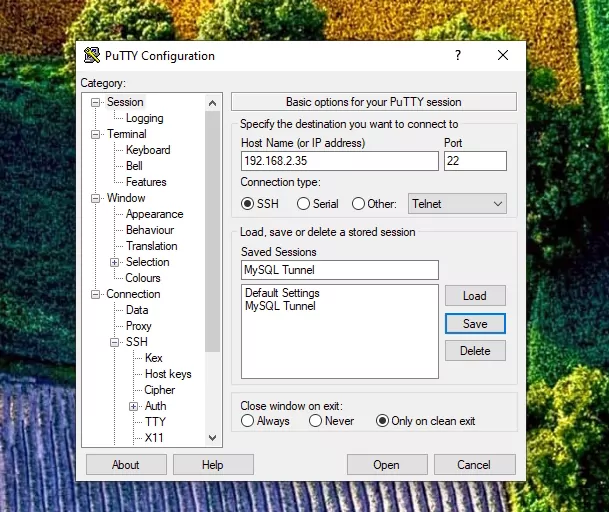
Task: Collapse the SSH tree node
Action: tap(114, 342)
